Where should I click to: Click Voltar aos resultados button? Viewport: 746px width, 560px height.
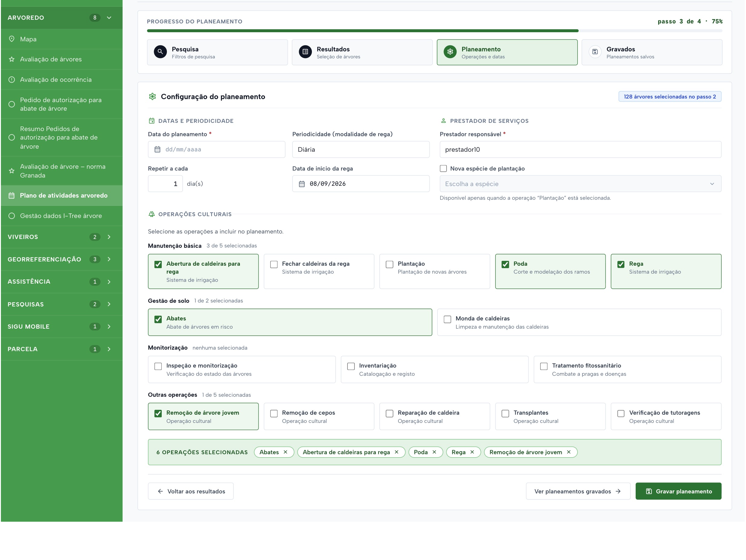(191, 491)
